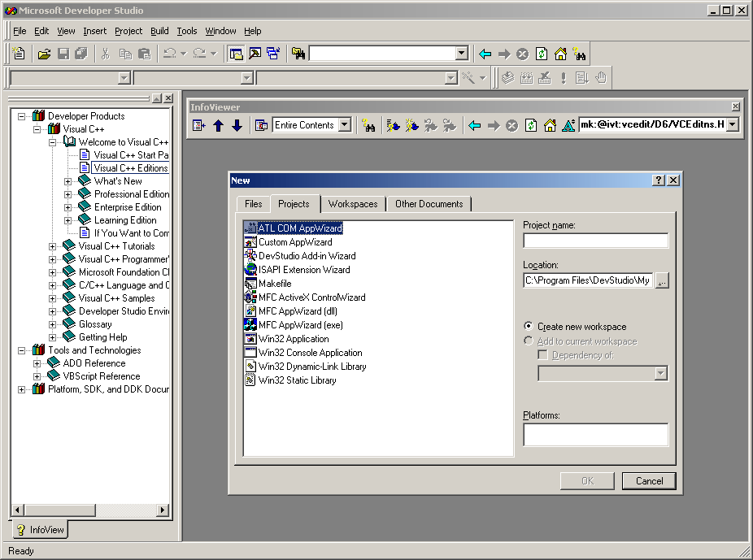Click the New Text File toolbar icon
The width and height of the screenshot is (753, 560).
tap(19, 54)
